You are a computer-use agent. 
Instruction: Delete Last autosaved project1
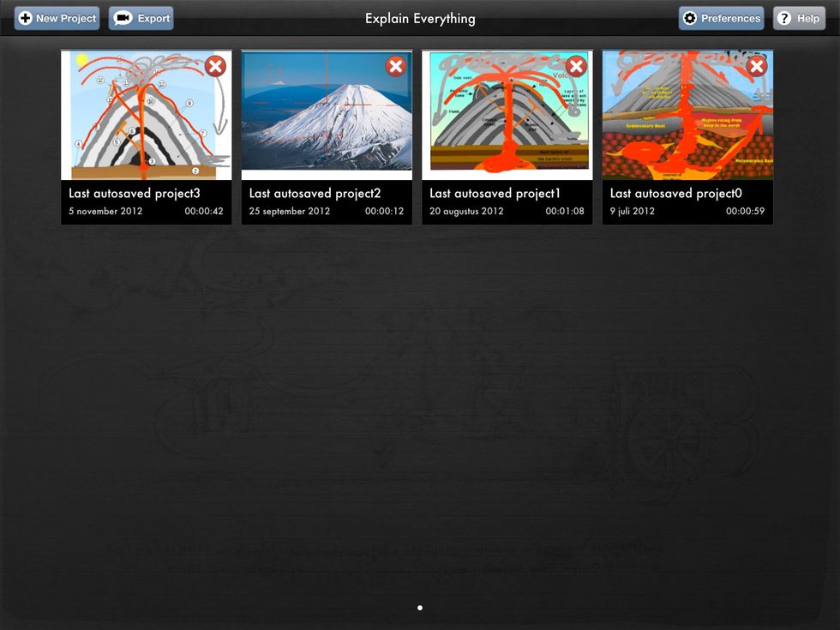click(576, 67)
